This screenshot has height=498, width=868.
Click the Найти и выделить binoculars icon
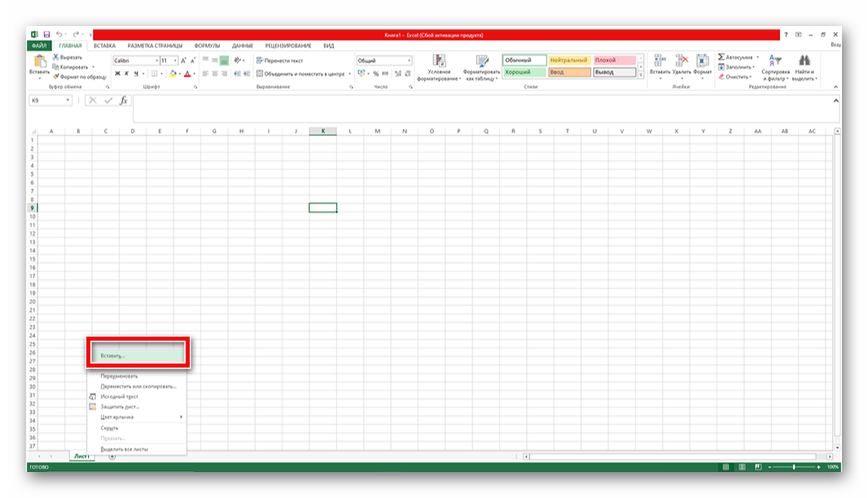pos(804,60)
